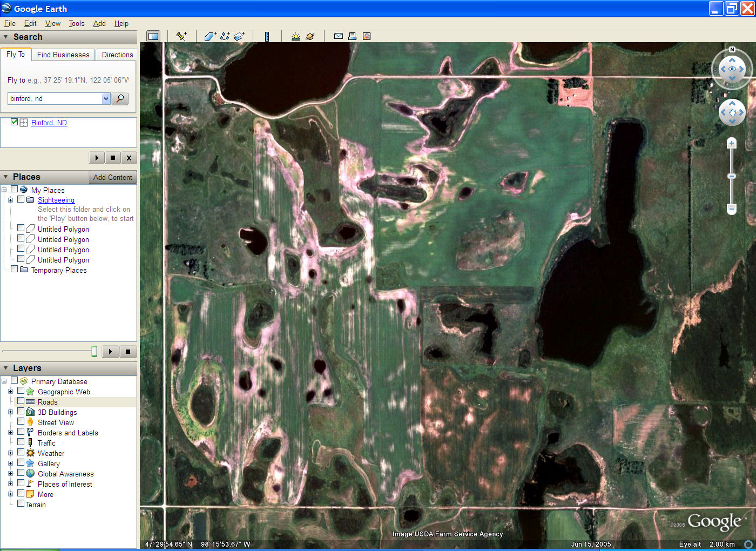Click the Borders and Labels flag icon
756x551 pixels.
[x=30, y=433]
